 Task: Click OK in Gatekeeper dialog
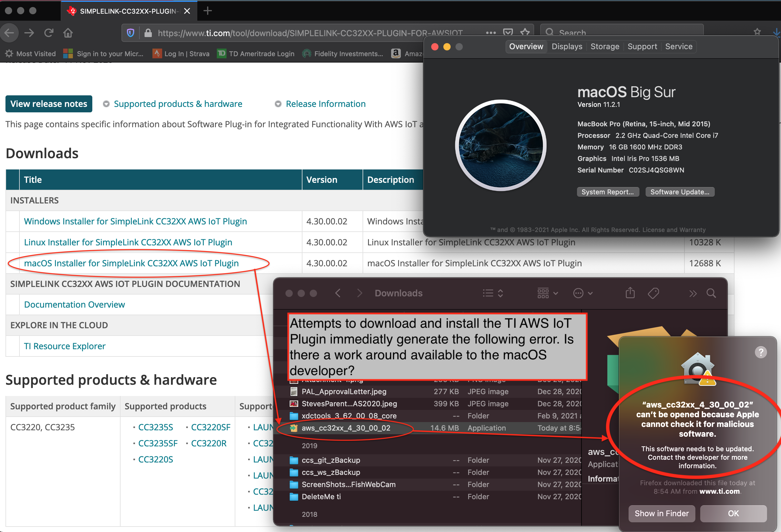point(733,513)
